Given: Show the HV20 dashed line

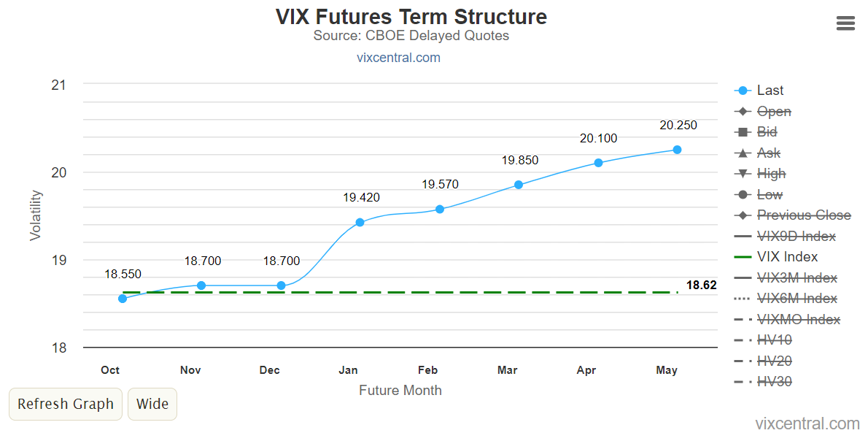Looking at the screenshot, I should click(774, 361).
